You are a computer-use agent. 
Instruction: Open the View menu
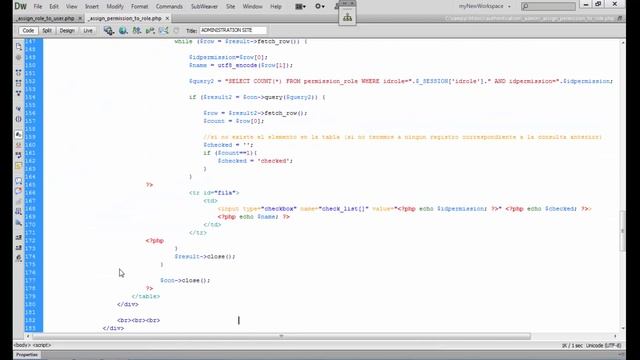tap(71, 7)
